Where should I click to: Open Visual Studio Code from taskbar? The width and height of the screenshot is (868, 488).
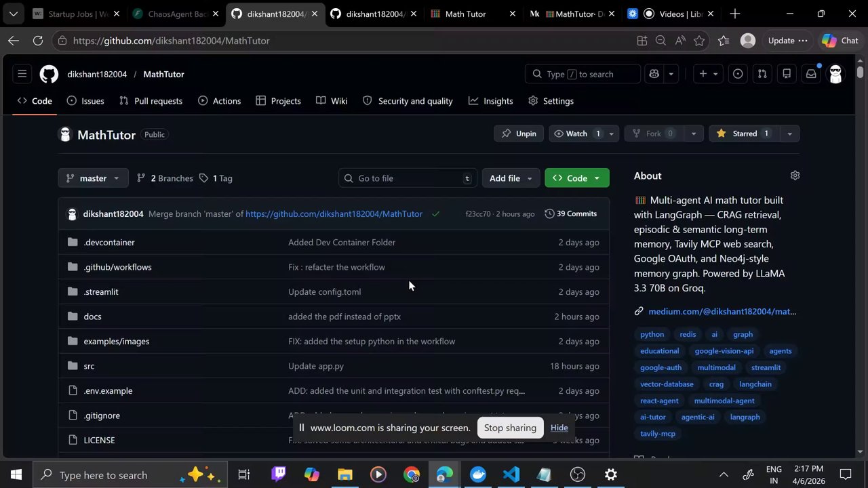coord(511,474)
